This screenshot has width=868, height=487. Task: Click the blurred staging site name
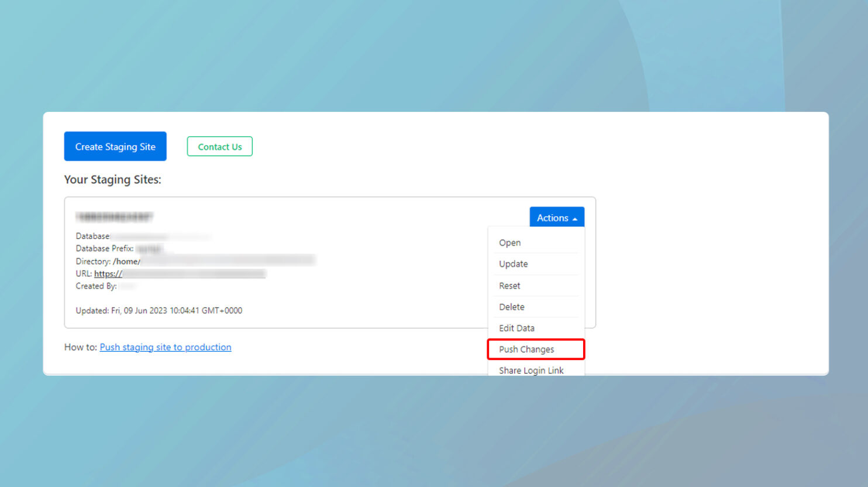point(114,216)
